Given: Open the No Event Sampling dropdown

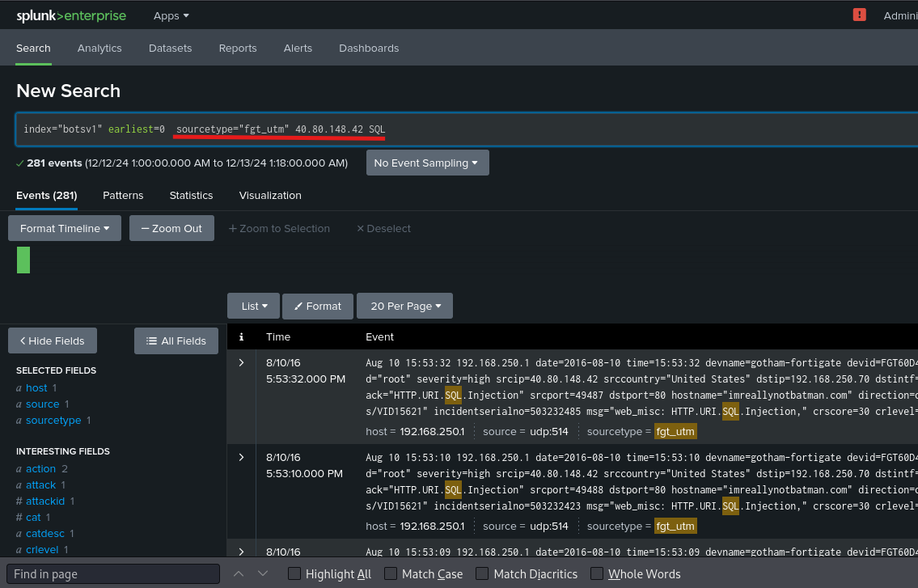Looking at the screenshot, I should pyautogui.click(x=427, y=163).
